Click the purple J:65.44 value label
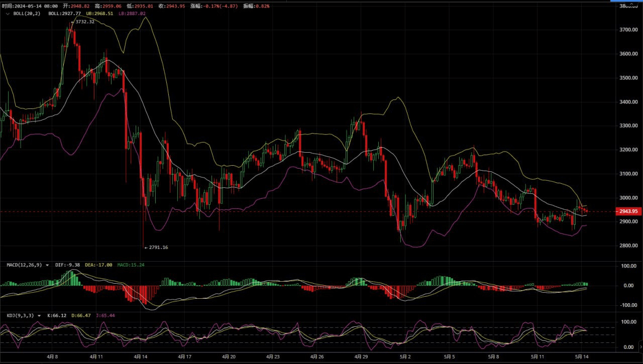 [x=104, y=316]
